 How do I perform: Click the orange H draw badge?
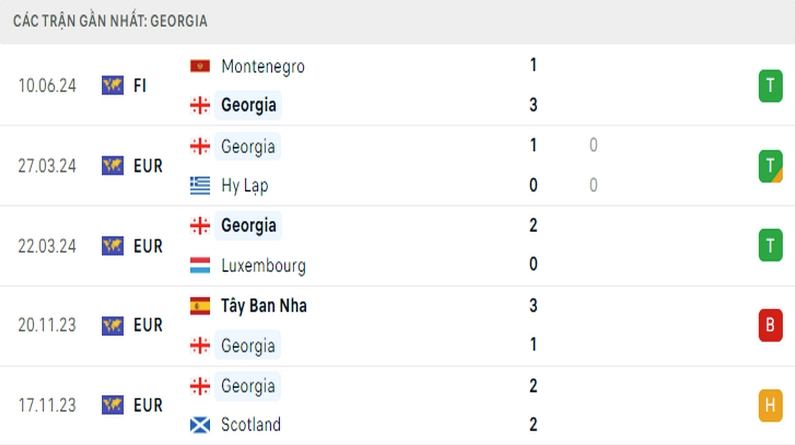pyautogui.click(x=770, y=405)
